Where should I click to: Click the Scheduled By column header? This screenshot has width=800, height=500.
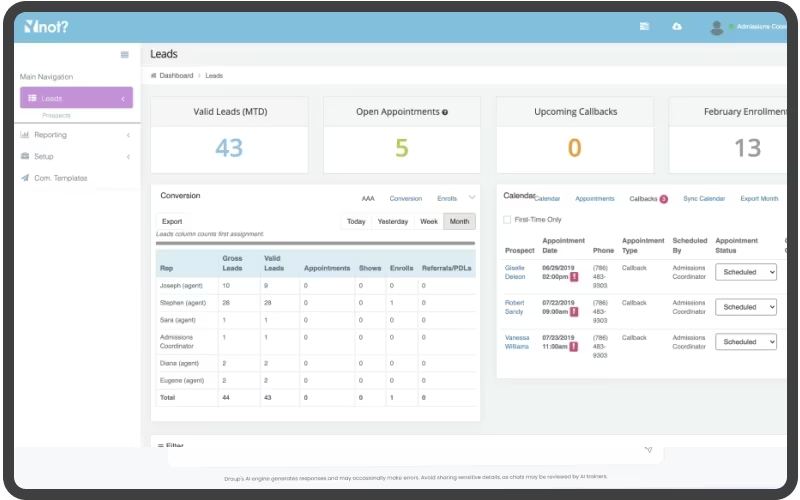(x=690, y=245)
